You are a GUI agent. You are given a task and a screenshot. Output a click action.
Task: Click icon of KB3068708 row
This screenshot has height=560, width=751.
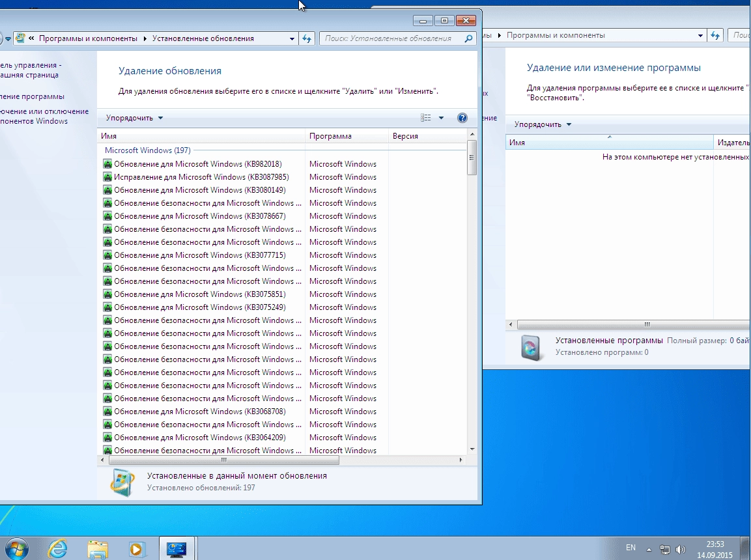tap(107, 411)
